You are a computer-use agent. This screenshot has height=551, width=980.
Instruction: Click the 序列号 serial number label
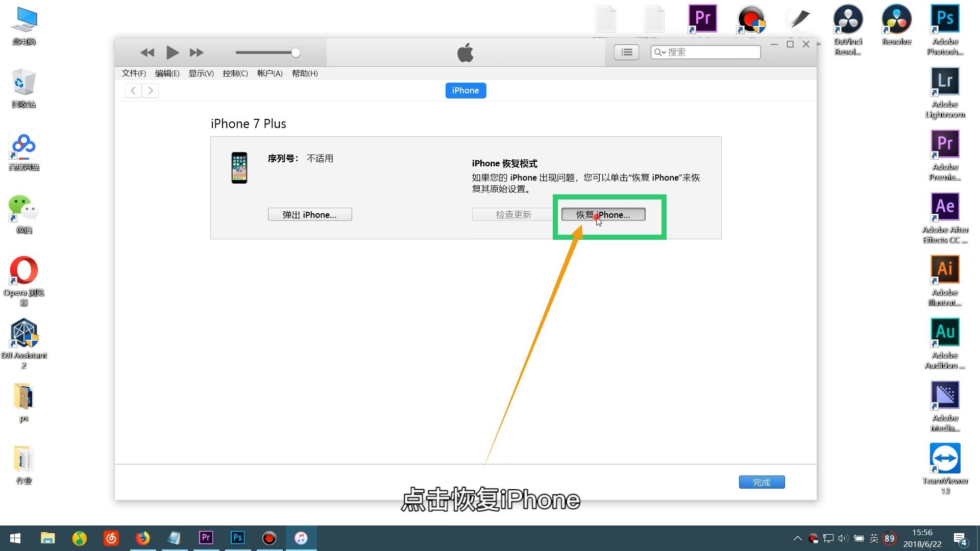(x=283, y=159)
